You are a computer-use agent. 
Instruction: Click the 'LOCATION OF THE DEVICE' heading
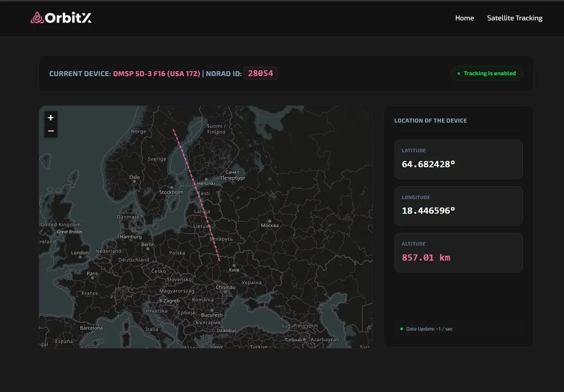[x=430, y=120]
